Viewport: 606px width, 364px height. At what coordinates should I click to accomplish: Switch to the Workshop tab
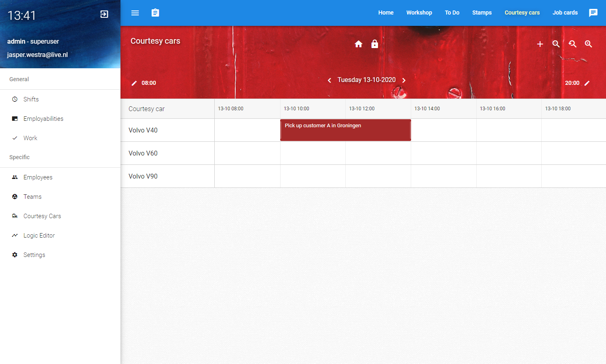click(x=419, y=13)
